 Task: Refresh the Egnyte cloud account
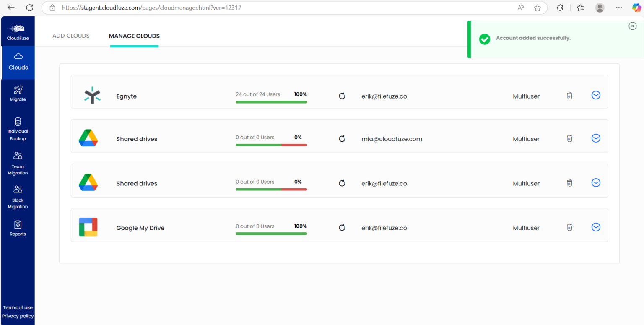(342, 96)
